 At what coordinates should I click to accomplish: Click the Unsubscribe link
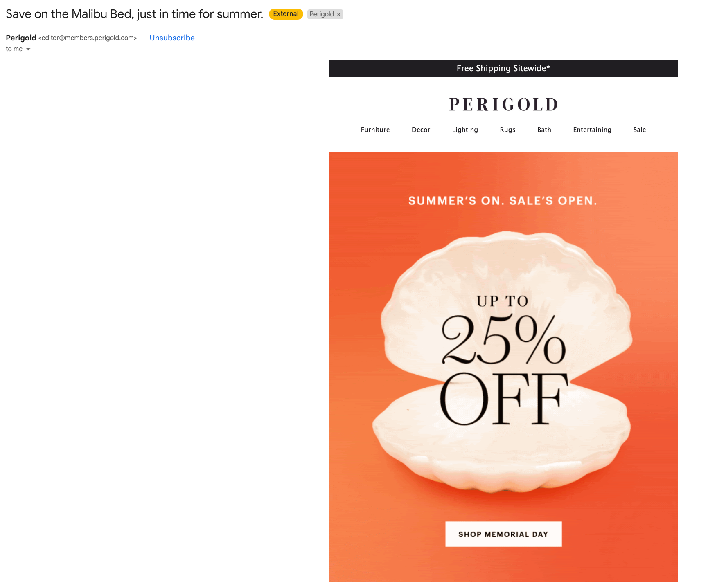coord(172,38)
